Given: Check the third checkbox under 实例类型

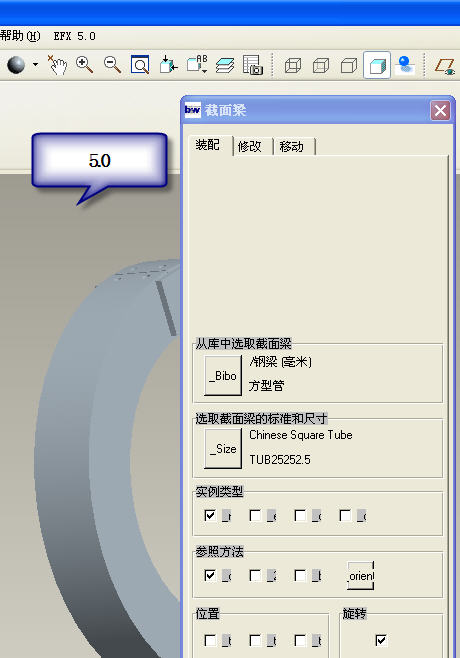Looking at the screenshot, I should click(x=300, y=515).
